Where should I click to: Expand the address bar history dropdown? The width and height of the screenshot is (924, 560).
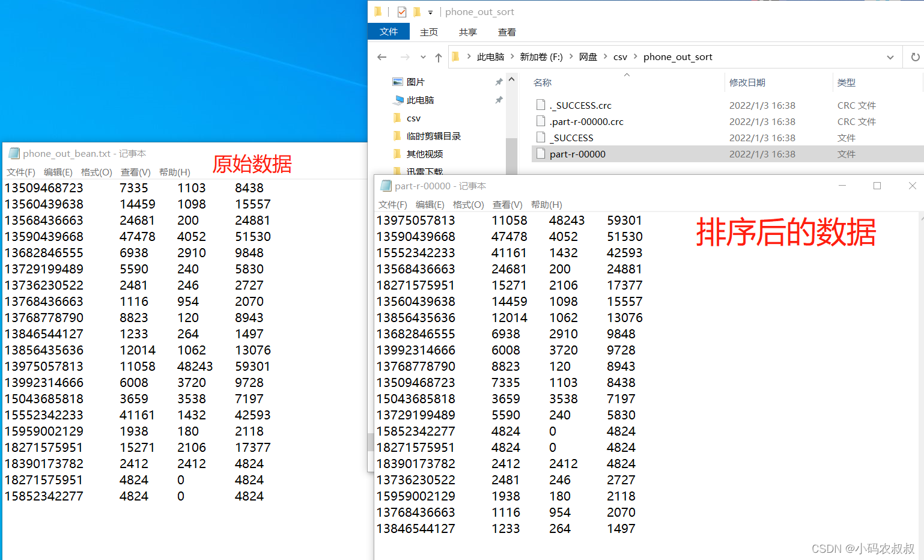pyautogui.click(x=890, y=56)
